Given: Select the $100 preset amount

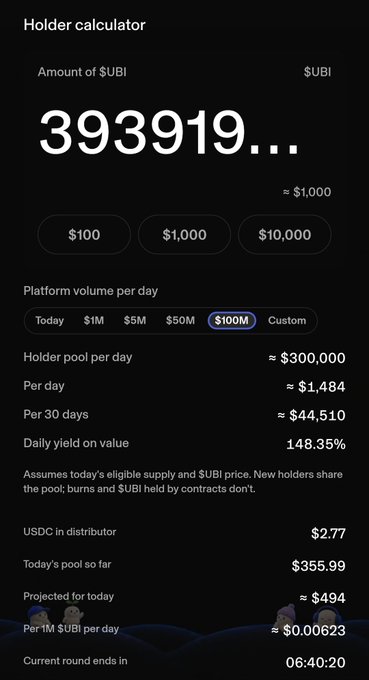Looking at the screenshot, I should coord(84,235).
